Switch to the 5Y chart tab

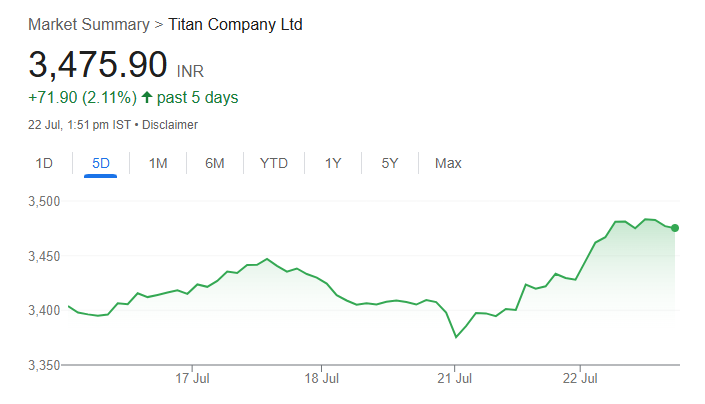[x=390, y=163]
